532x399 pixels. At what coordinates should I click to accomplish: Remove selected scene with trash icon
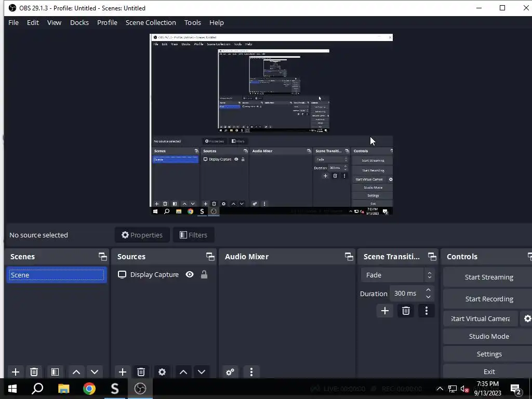tap(34, 372)
